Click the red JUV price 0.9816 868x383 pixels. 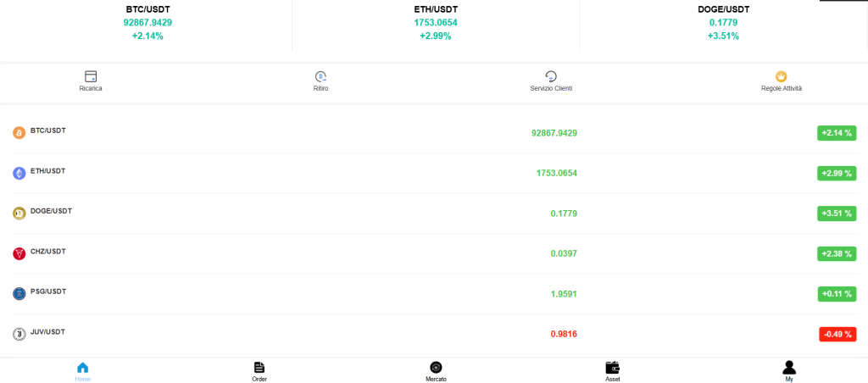click(564, 335)
